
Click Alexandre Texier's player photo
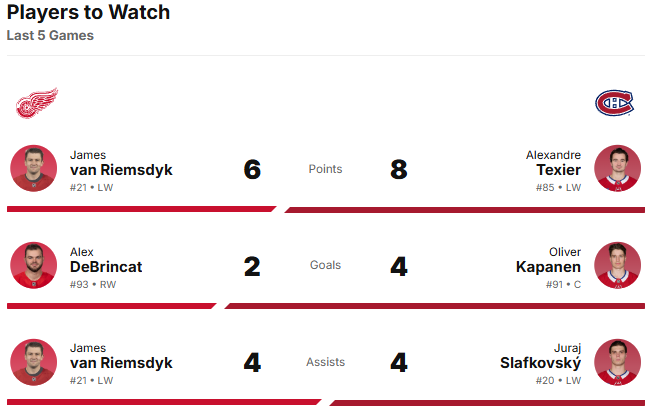click(x=617, y=168)
